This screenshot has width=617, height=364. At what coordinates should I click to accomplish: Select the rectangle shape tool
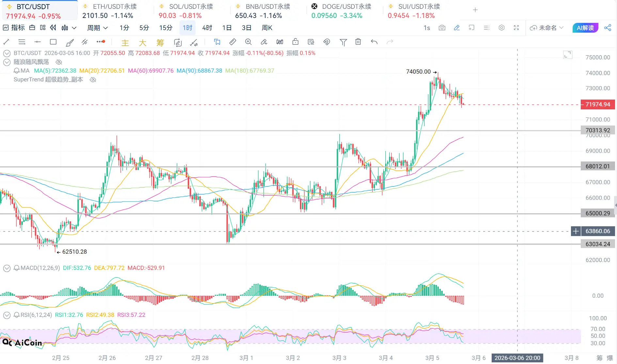[53, 42]
